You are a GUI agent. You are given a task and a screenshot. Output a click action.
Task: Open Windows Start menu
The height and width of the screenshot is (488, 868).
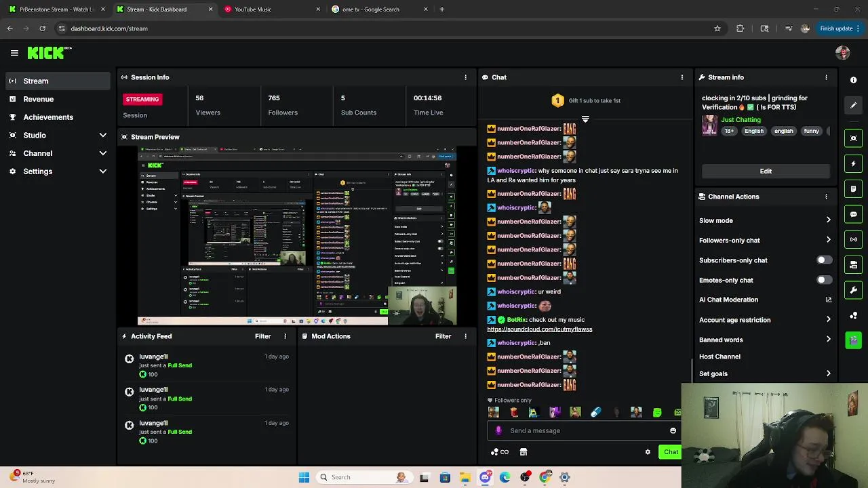point(304,477)
